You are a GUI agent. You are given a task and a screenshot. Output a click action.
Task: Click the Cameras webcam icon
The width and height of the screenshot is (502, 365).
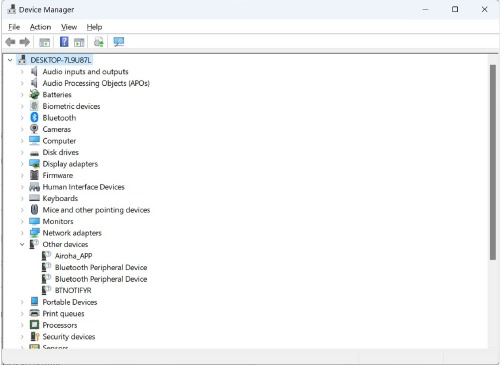34,129
